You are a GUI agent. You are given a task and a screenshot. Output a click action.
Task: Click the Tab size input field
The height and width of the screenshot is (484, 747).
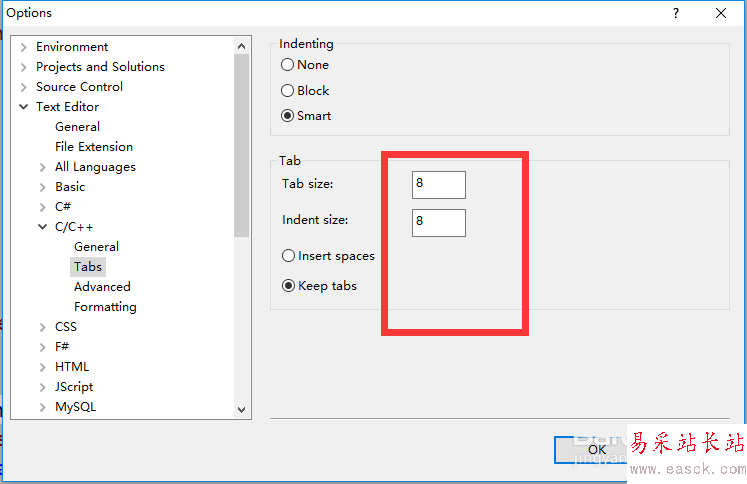point(438,185)
